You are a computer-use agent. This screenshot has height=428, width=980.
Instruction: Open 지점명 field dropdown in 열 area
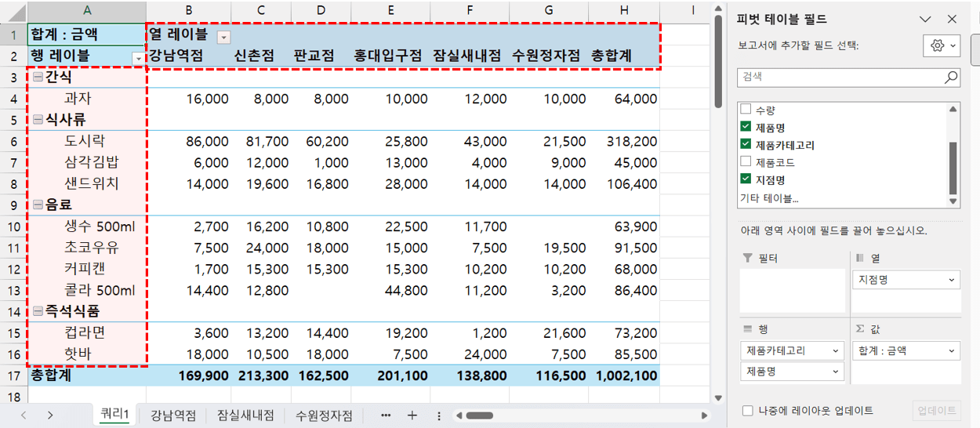(952, 279)
